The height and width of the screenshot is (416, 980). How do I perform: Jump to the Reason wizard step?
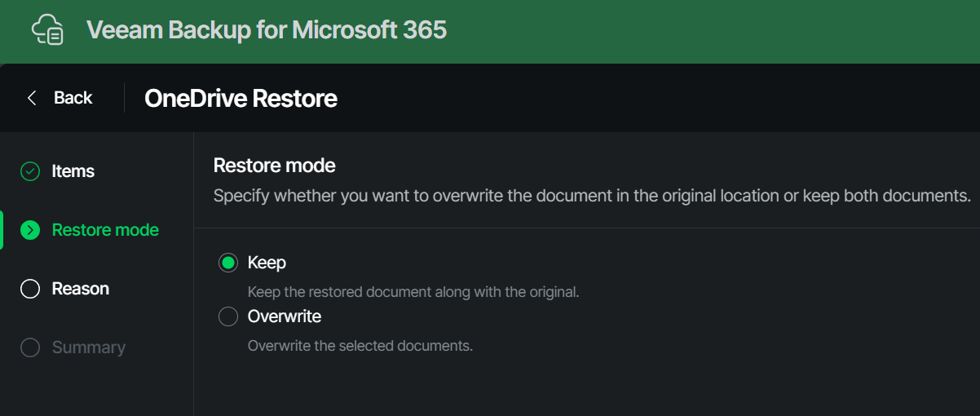coord(81,289)
